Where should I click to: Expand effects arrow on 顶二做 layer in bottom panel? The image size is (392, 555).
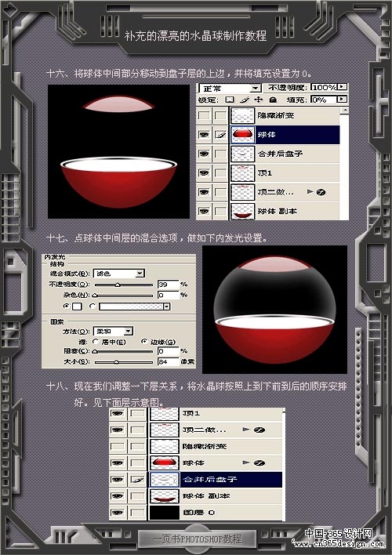coord(246,430)
